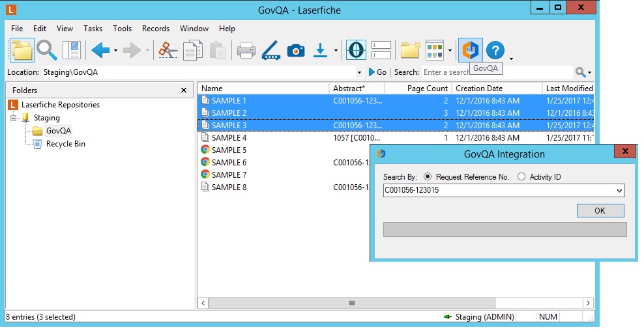
Task: Go back with the blue left arrow
Action: (x=100, y=51)
